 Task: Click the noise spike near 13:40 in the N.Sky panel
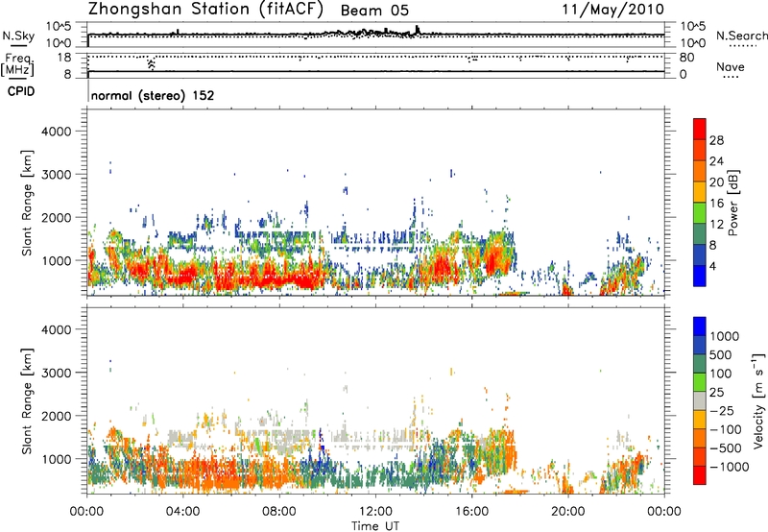coord(417,30)
